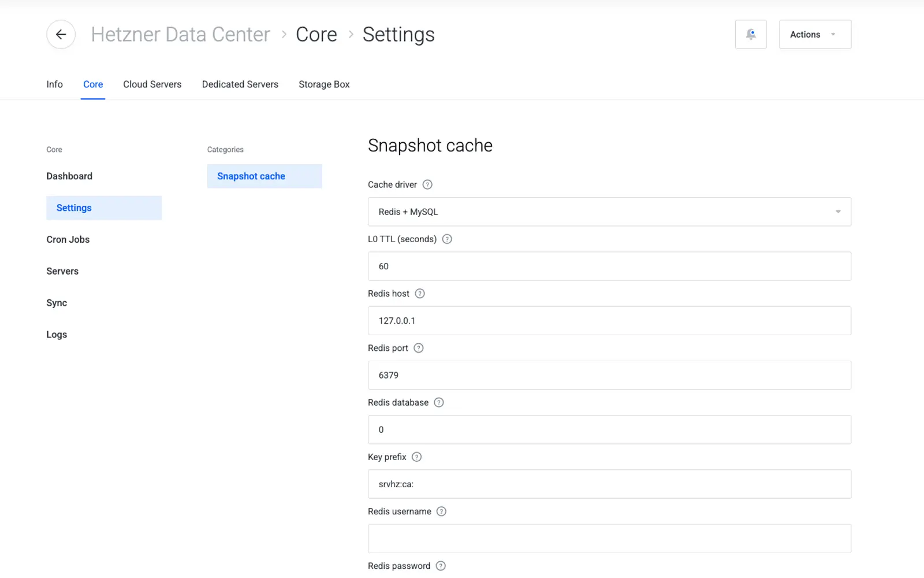Click the Core breadcrumb link
This screenshot has height=578, width=924.
pyautogui.click(x=316, y=35)
